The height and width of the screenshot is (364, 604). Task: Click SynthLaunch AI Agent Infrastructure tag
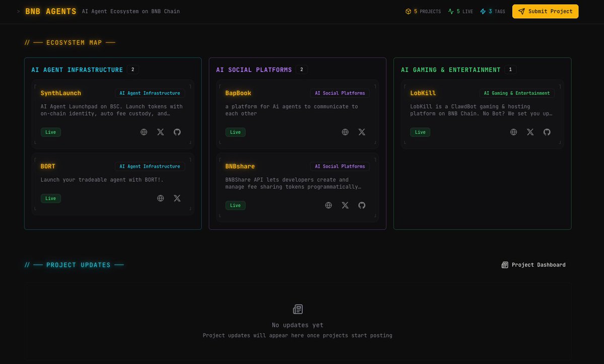coord(150,93)
